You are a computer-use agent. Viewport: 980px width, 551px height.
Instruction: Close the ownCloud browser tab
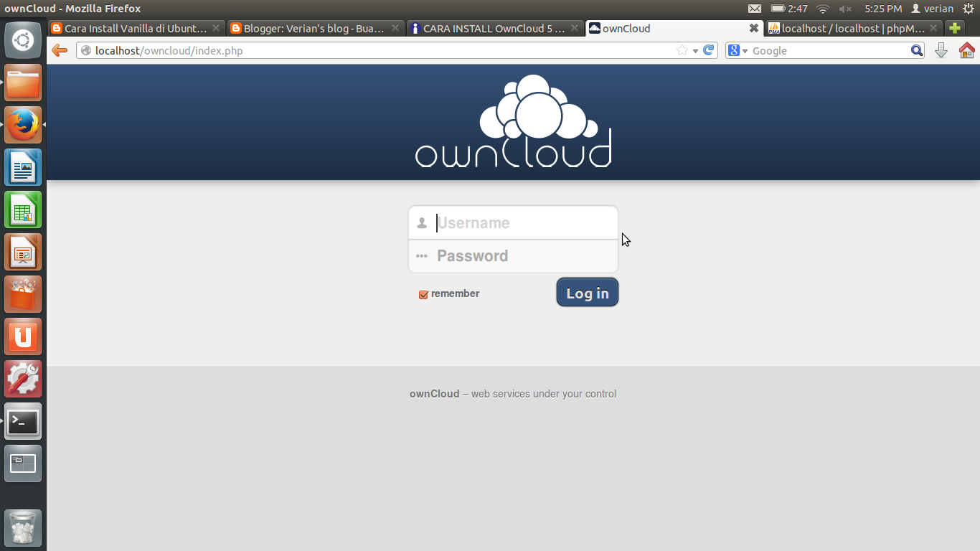pos(753,28)
